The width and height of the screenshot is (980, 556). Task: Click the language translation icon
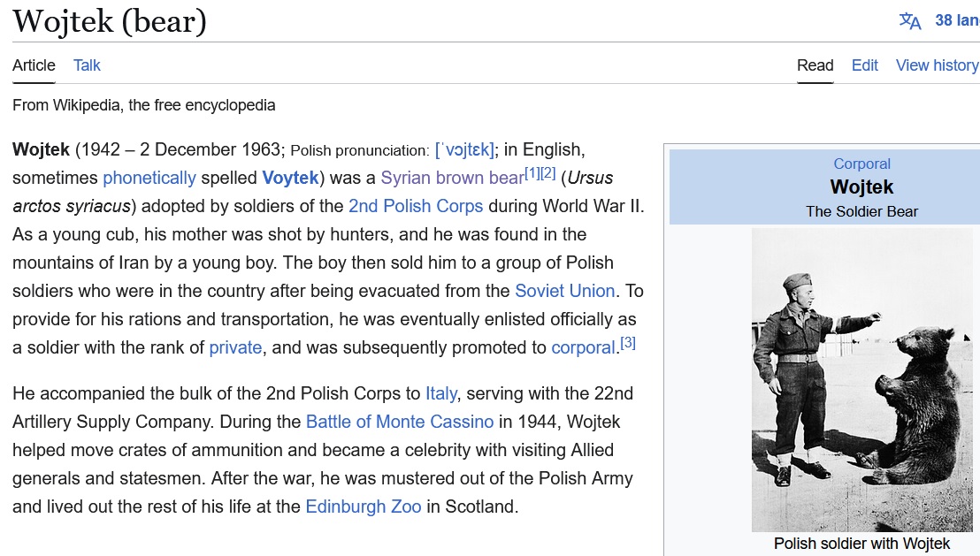click(910, 21)
